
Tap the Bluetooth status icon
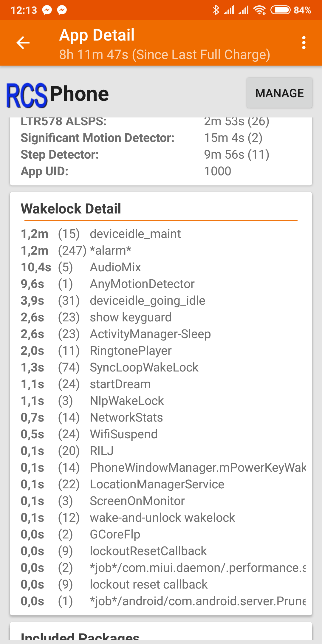pyautogui.click(x=216, y=10)
